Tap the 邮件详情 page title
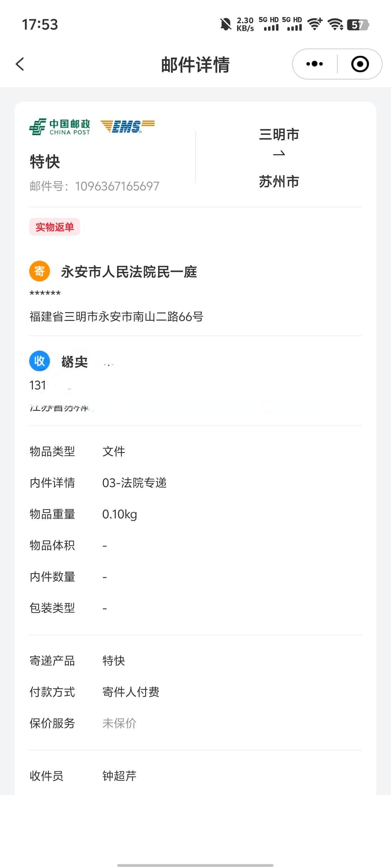Image resolution: width=391 pixels, height=868 pixels. tap(195, 65)
